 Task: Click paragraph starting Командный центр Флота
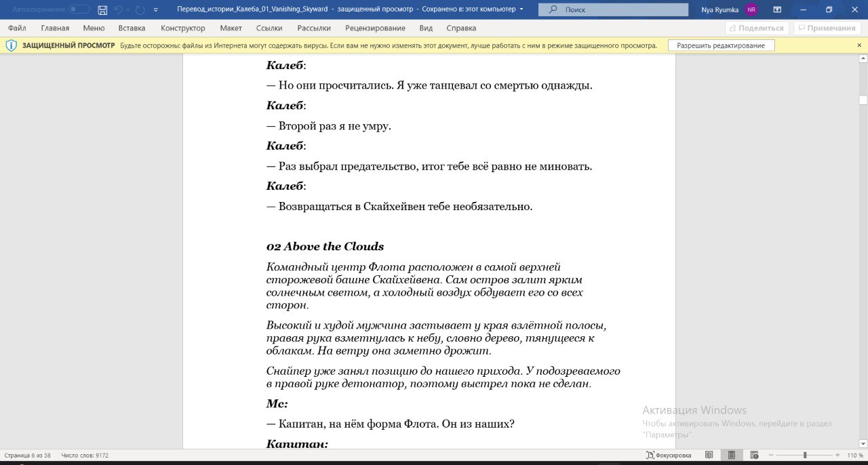coord(425,286)
